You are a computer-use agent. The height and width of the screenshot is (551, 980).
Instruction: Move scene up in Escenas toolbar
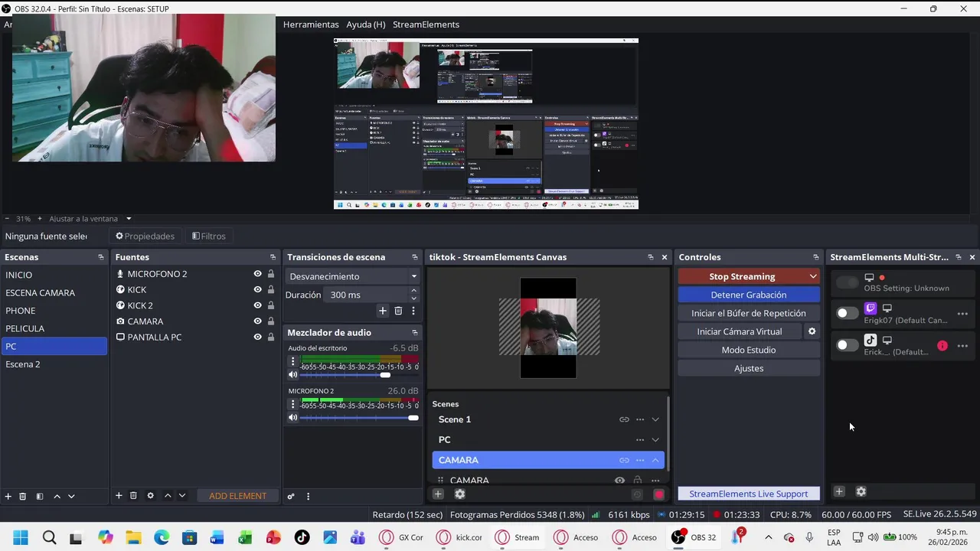[x=57, y=496]
